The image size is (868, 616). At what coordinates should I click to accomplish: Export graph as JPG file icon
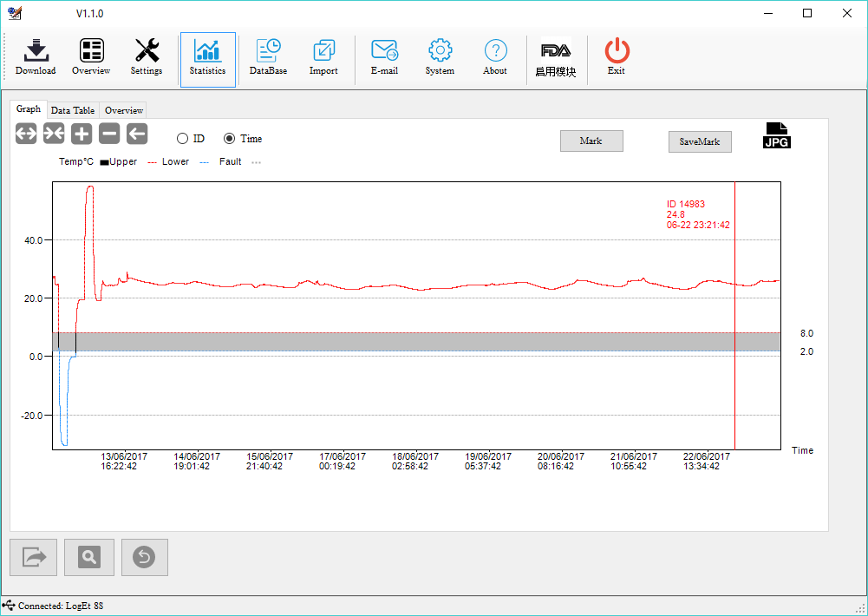tap(776, 135)
